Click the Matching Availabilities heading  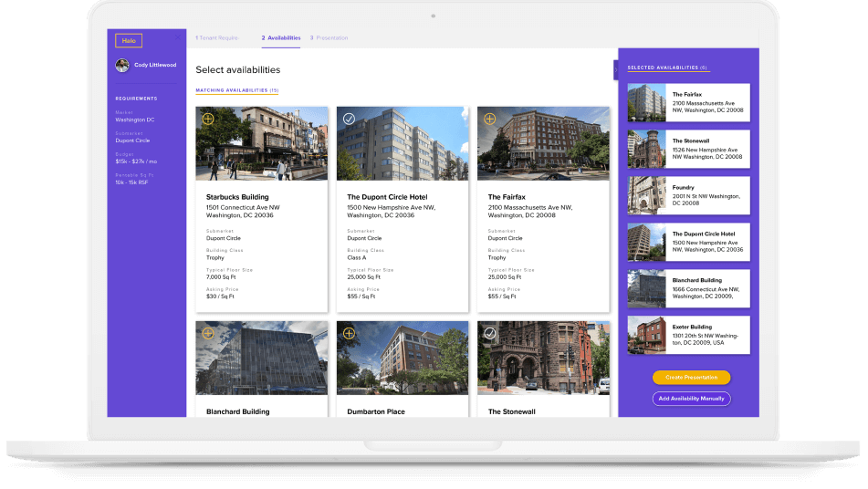(236, 90)
